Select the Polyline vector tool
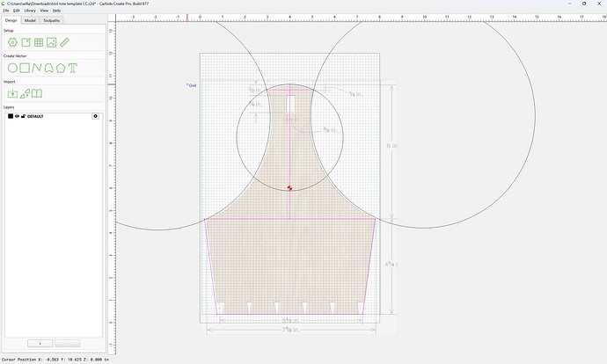The image size is (607, 364). pyautogui.click(x=36, y=68)
